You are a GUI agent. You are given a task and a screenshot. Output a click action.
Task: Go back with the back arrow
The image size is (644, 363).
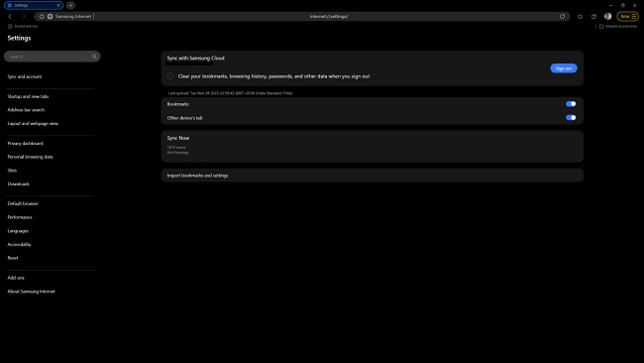tap(10, 17)
